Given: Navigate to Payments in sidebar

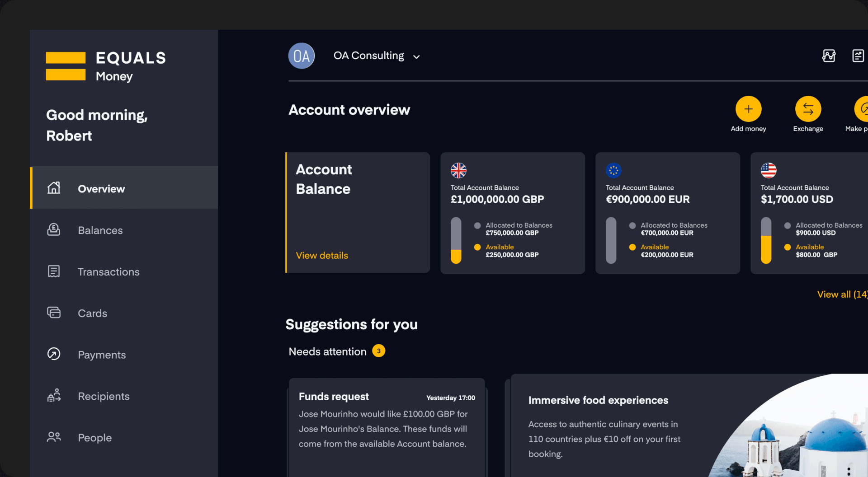Looking at the screenshot, I should pos(102,355).
